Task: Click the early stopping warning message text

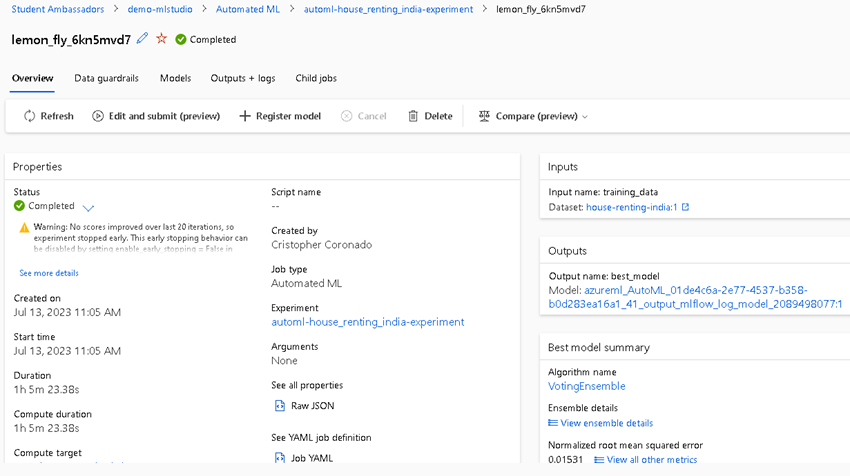Action: [x=140, y=237]
